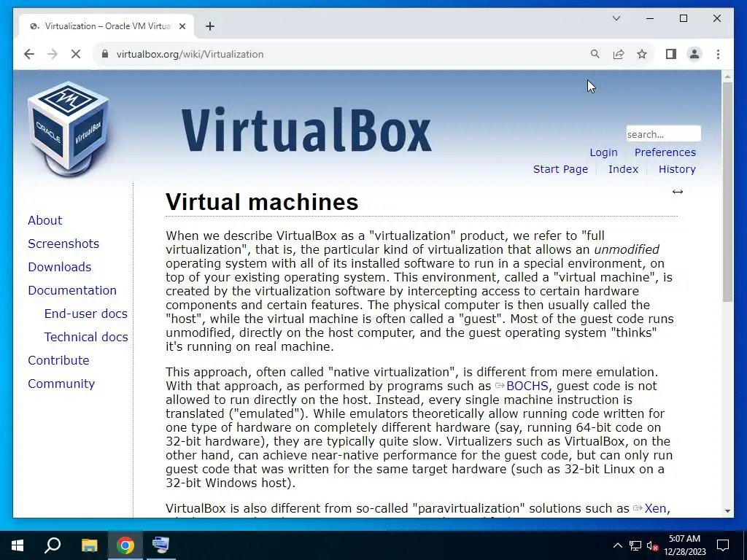Screen dimensions: 747x560
Task: Open Windows taskbar search
Action: coord(53,545)
